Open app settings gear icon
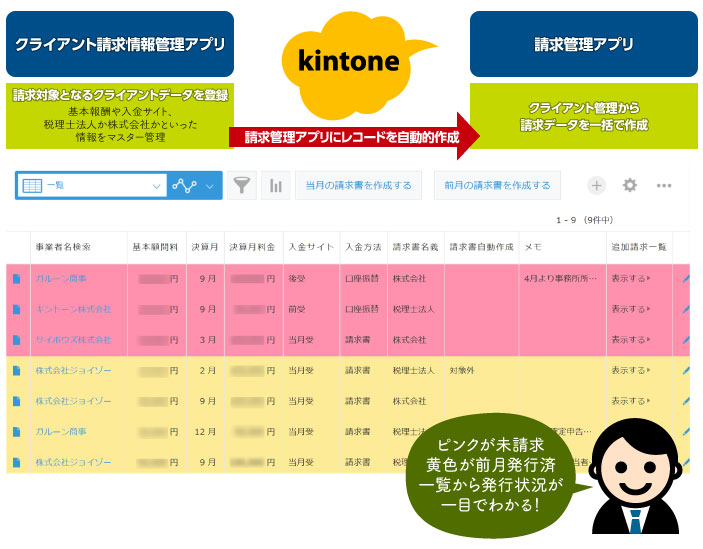 pos(629,185)
